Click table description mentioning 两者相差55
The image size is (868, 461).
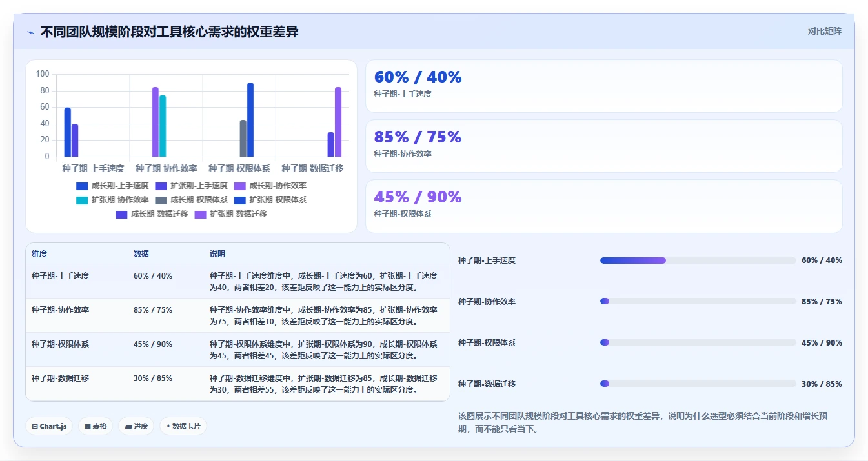click(324, 384)
